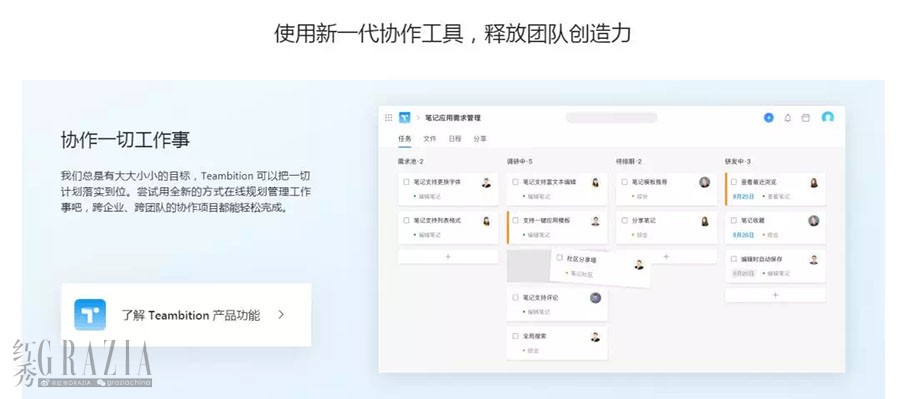Click assignee avatar on 笔记支持评论 card
Image resolution: width=900 pixels, height=399 pixels.
pyautogui.click(x=595, y=298)
